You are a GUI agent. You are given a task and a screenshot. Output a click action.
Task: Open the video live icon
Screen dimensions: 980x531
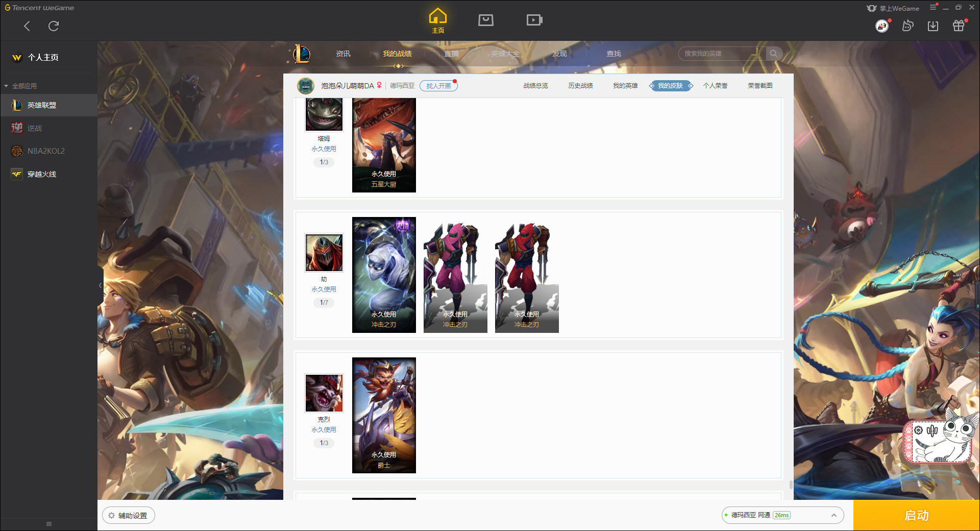point(534,20)
